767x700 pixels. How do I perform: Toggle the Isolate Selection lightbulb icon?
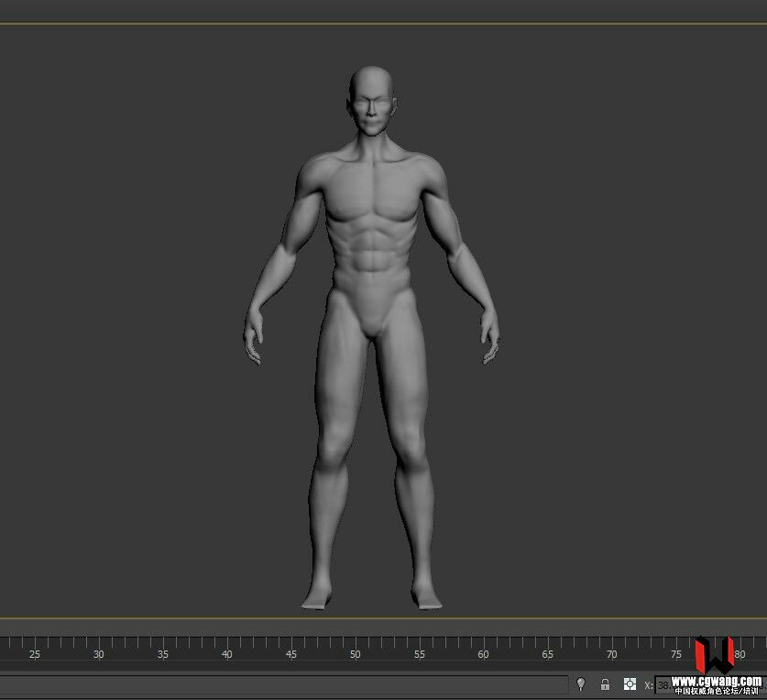pos(581,684)
